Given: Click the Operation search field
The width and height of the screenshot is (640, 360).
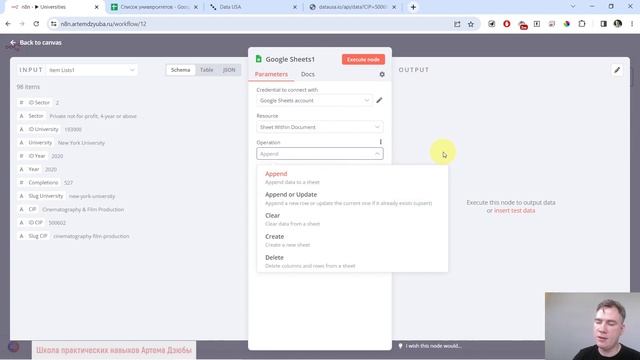Looking at the screenshot, I should 320,154.
